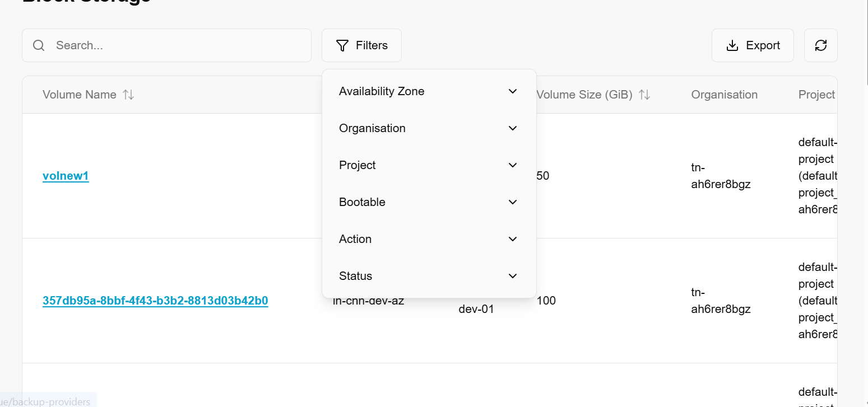
Task: Click the refresh icon button
Action: pos(820,45)
